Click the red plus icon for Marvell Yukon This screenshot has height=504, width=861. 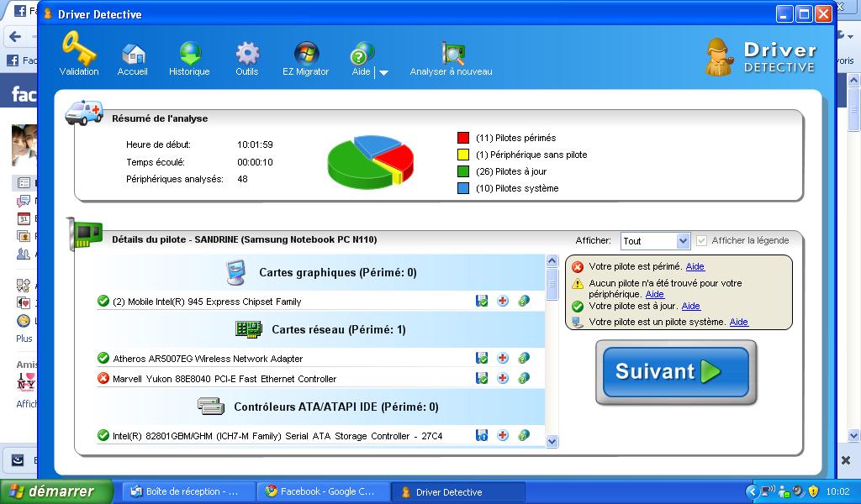503,378
